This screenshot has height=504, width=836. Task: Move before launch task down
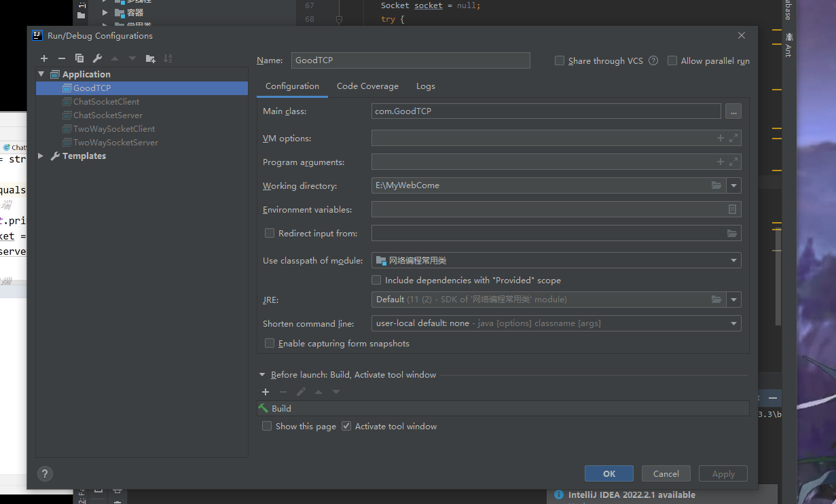(336, 392)
